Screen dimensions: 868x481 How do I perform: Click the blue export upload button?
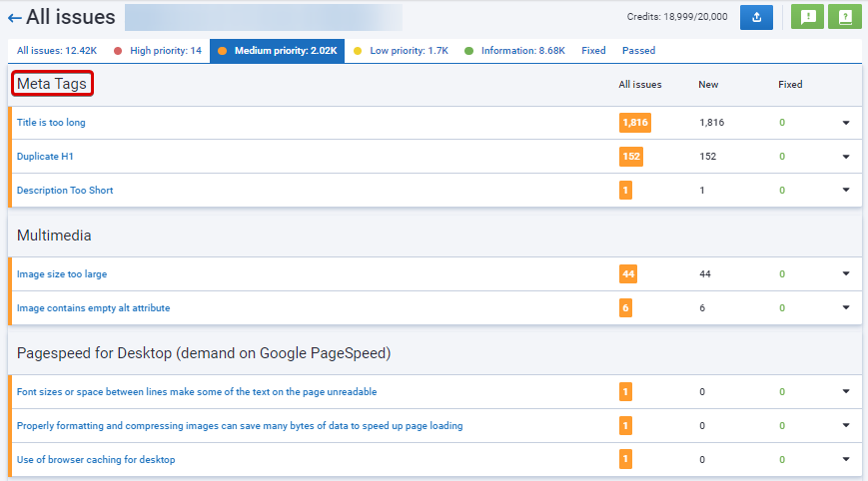756,17
